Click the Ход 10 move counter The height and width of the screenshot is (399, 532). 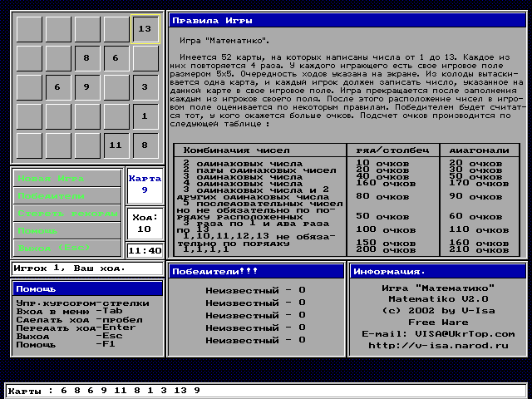point(144,223)
